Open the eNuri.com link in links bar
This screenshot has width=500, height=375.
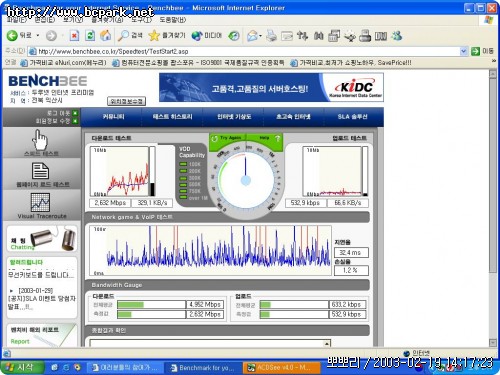coord(63,62)
